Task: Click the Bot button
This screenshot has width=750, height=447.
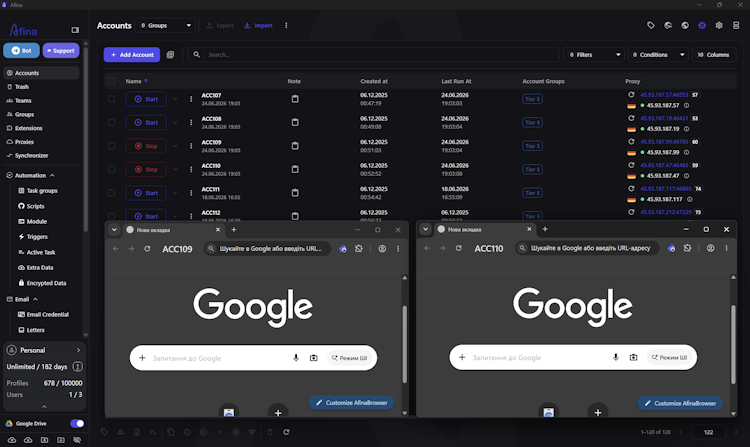Action: [22, 50]
